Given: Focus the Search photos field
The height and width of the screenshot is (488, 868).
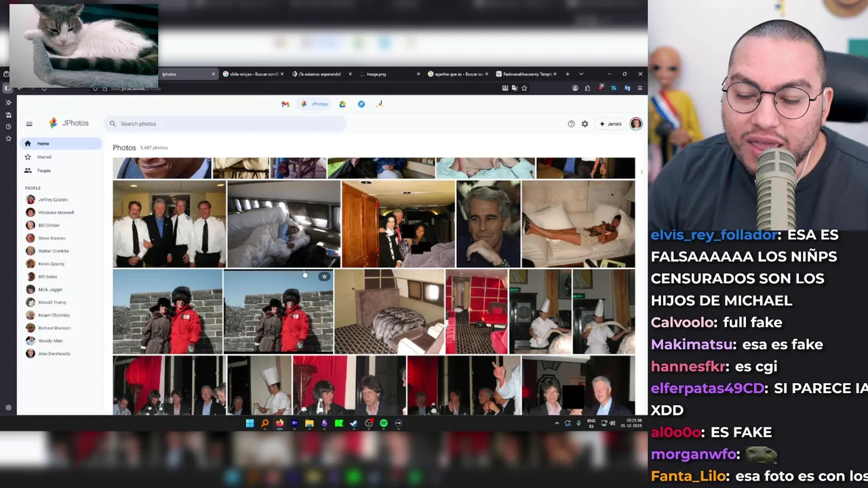Looking at the screenshot, I should click(x=225, y=123).
